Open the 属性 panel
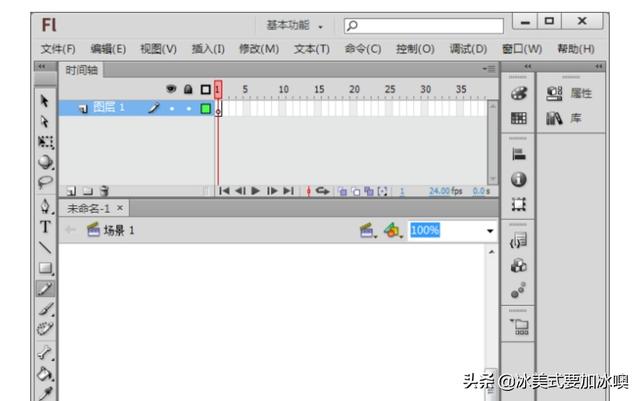Screen dimensions: 640x401 coord(570,93)
